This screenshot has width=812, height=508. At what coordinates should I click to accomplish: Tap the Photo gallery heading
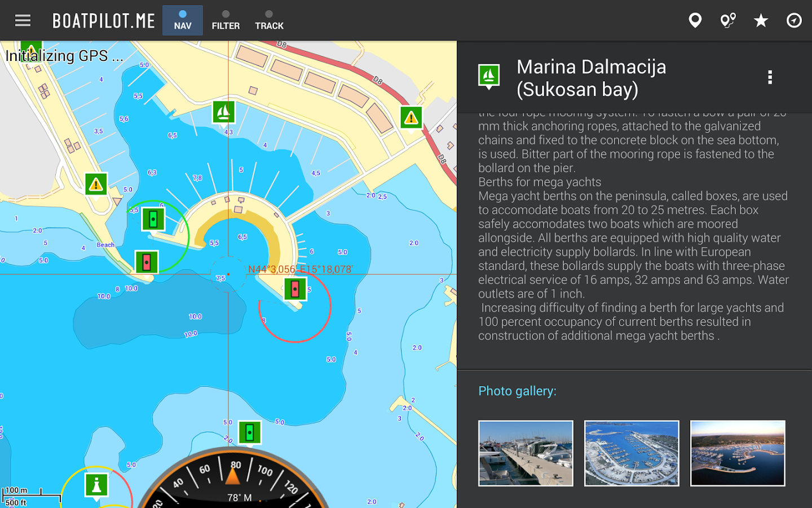[517, 391]
